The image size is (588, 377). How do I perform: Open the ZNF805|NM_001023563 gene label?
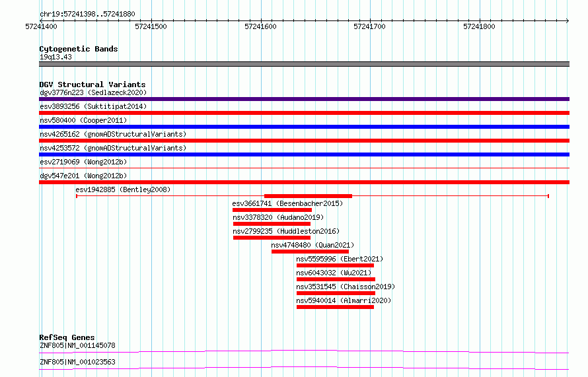tap(77, 362)
